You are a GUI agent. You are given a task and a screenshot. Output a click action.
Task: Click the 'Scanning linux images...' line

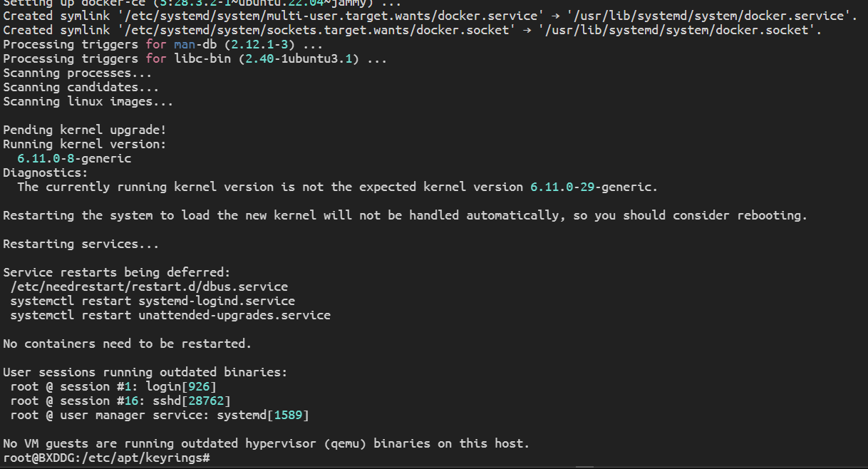click(88, 101)
